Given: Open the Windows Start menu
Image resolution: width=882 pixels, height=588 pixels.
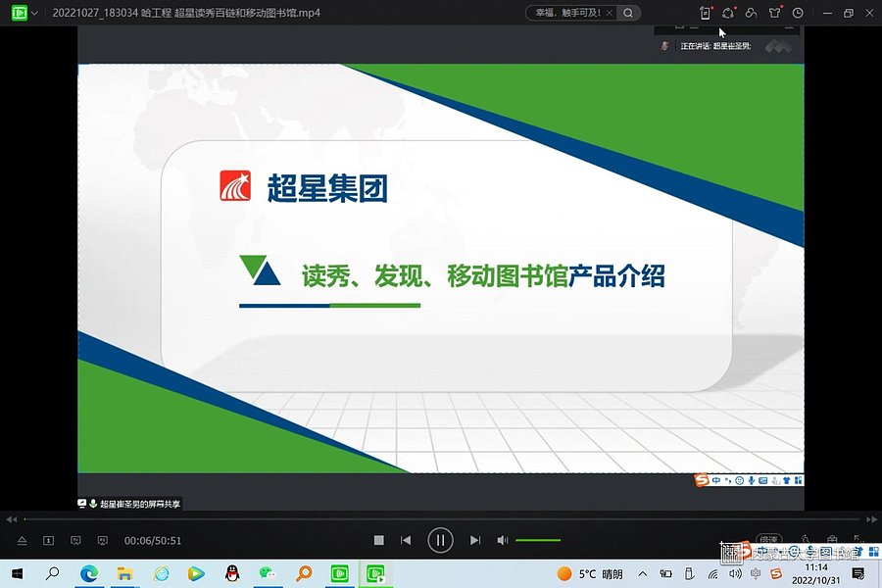Looking at the screenshot, I should click(18, 574).
